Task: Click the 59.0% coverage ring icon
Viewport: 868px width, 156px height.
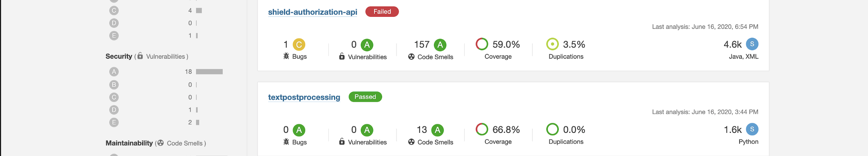Action: (482, 44)
